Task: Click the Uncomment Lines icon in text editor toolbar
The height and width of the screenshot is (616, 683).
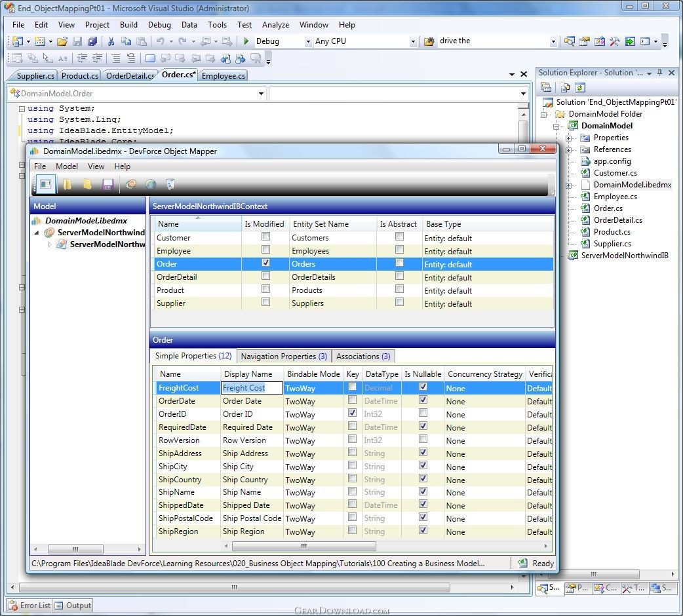Action: pos(130,58)
